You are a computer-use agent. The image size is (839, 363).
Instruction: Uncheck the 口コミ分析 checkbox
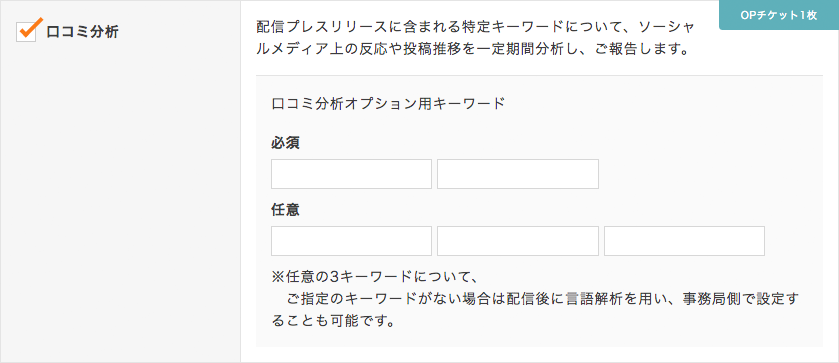click(x=26, y=32)
